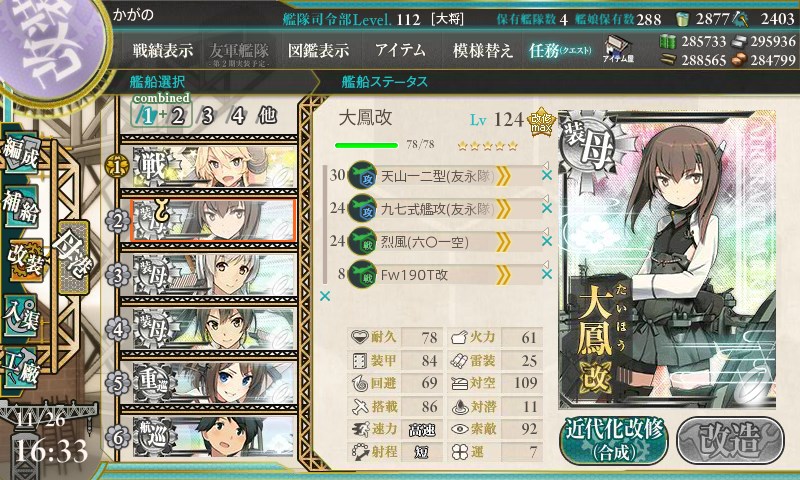Click the アイテム屋 shop icon
Image resolution: width=800 pixels, height=480 pixels.
point(618,49)
